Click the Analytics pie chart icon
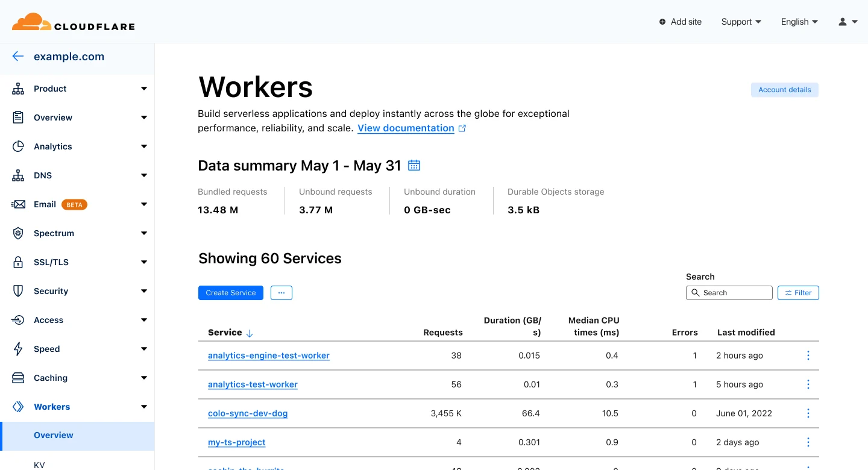Viewport: 868px width, 470px height. click(18, 146)
